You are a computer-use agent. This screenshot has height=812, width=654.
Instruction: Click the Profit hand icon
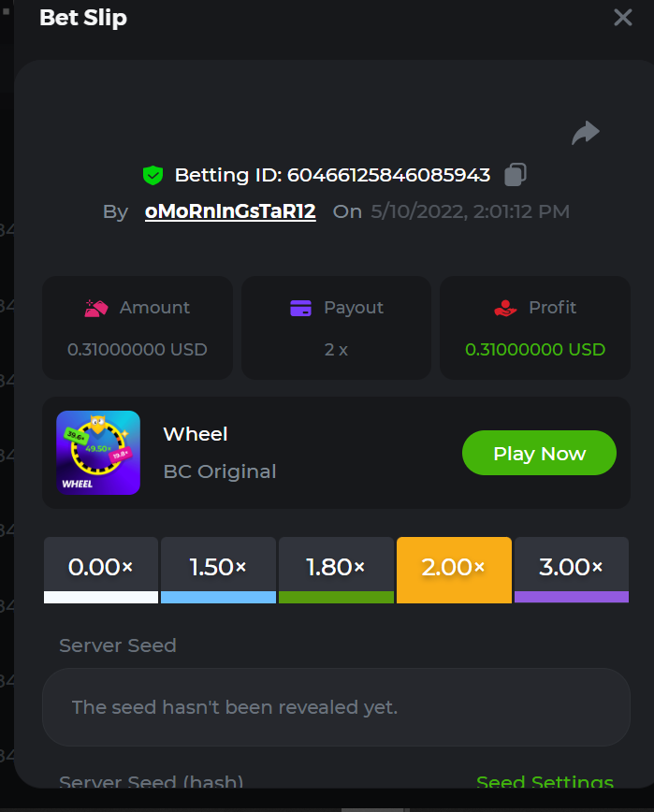pyautogui.click(x=505, y=308)
